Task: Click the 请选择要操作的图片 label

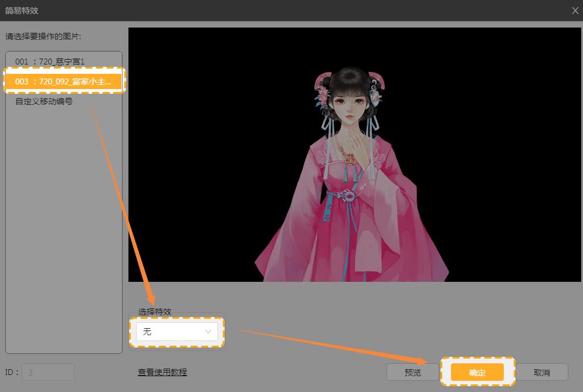Action: (x=43, y=36)
